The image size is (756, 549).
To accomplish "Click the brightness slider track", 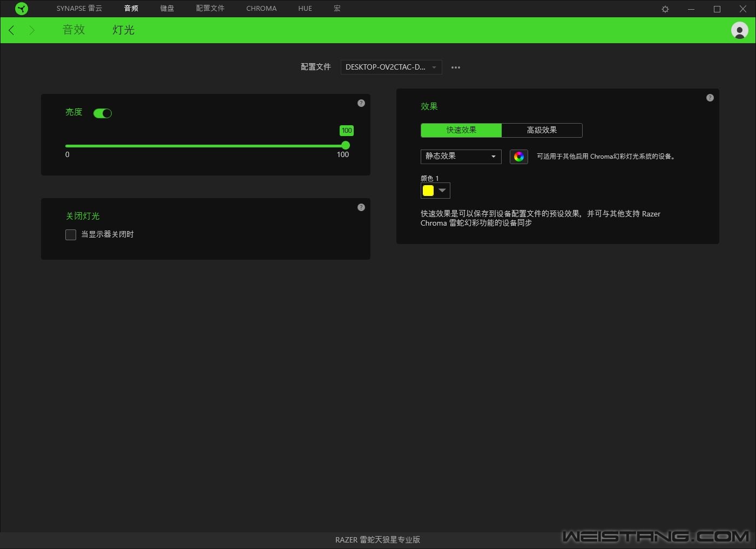I will click(205, 146).
